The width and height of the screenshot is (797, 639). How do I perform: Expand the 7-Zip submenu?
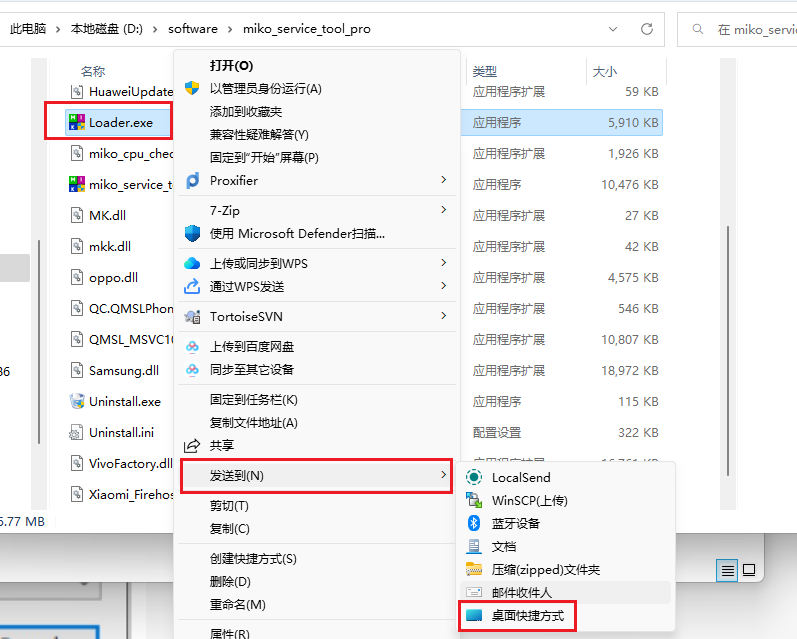[x=443, y=211]
